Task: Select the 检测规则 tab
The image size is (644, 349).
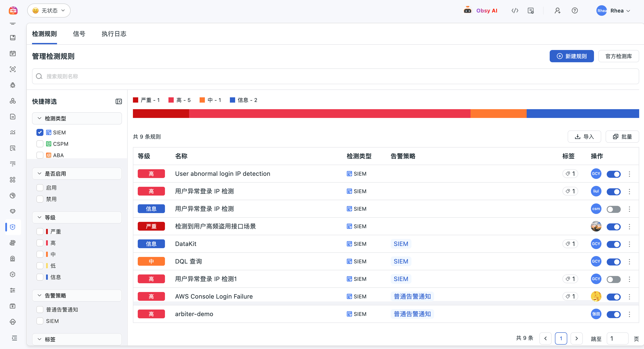Action: [x=45, y=34]
